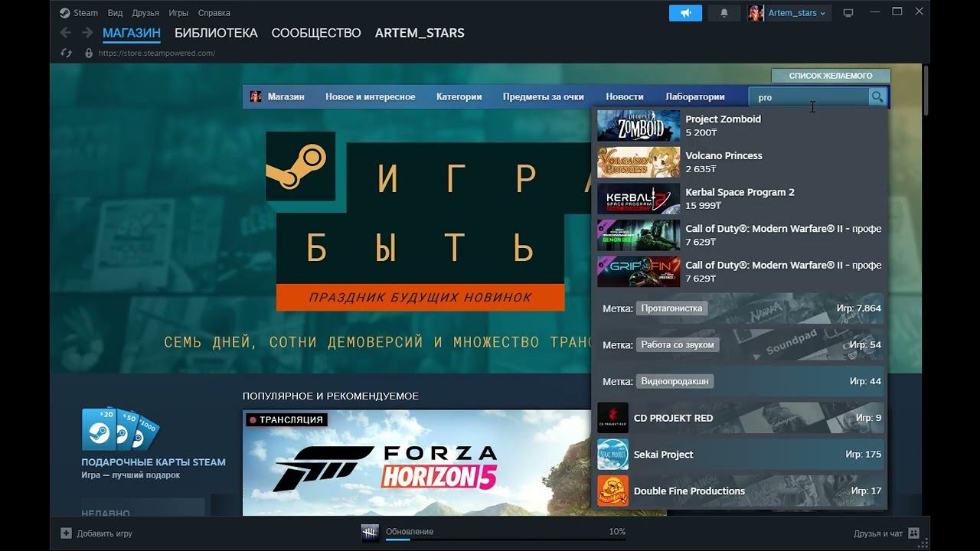Switch to Big Picture mode monitor icon
Image resolution: width=980 pixels, height=551 pixels.
(x=848, y=13)
